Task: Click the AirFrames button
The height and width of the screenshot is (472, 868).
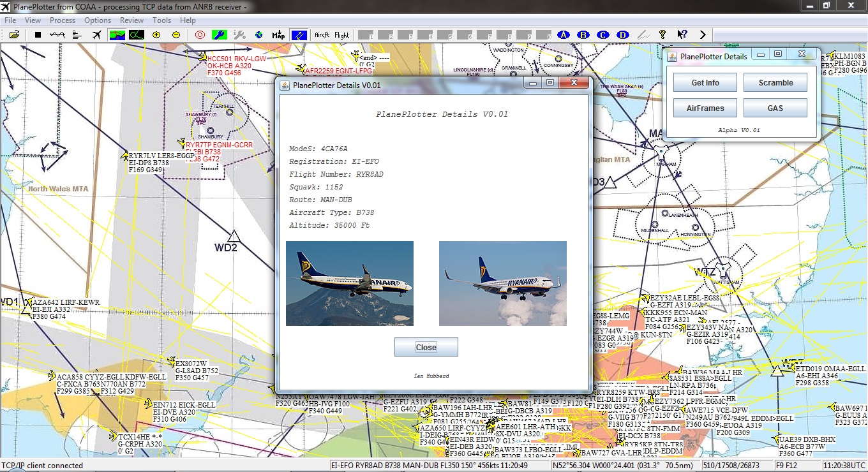Action: 705,108
